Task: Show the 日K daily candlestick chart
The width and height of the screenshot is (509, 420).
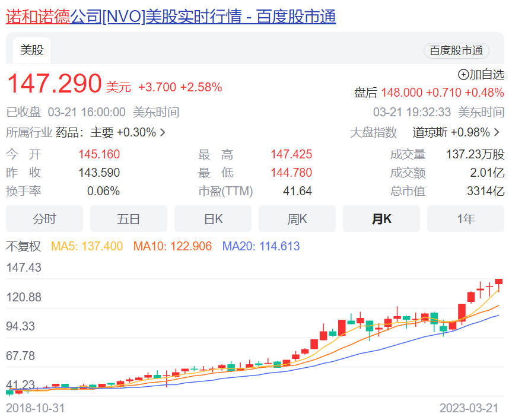Action: coord(213,219)
